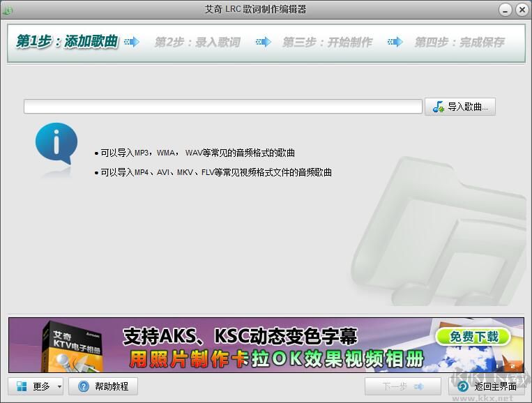Click the 下一步 next step button
Viewport: 532px width, 403px height.
402,386
